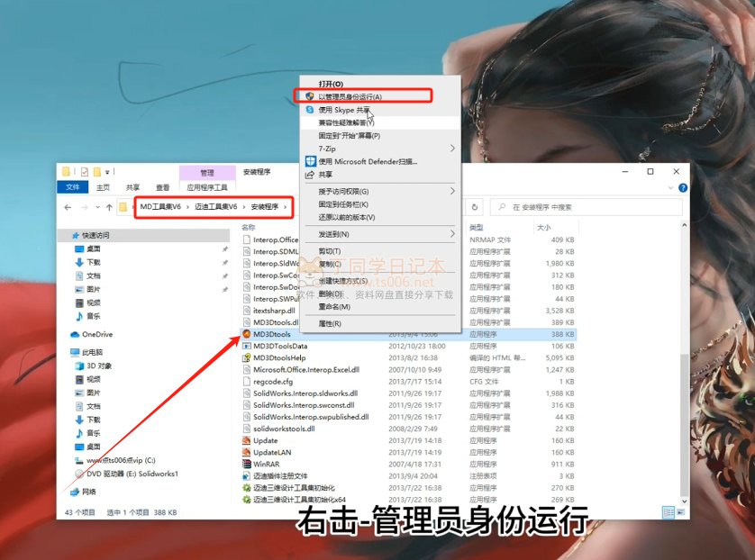Choose 以管理员身份运行 in the context menu
This screenshot has width=755, height=560.
click(x=380, y=96)
